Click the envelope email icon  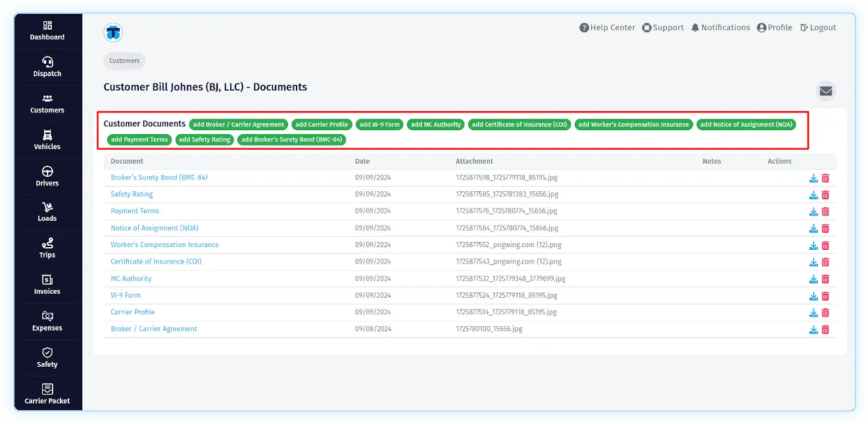pyautogui.click(x=826, y=91)
